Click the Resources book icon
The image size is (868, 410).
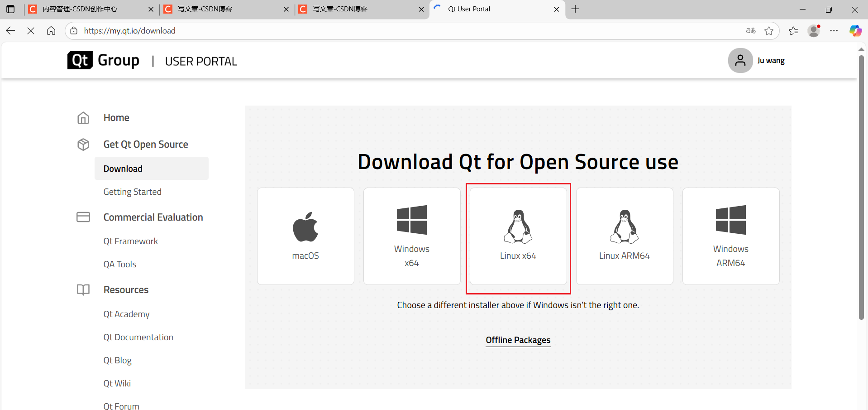[x=83, y=290]
